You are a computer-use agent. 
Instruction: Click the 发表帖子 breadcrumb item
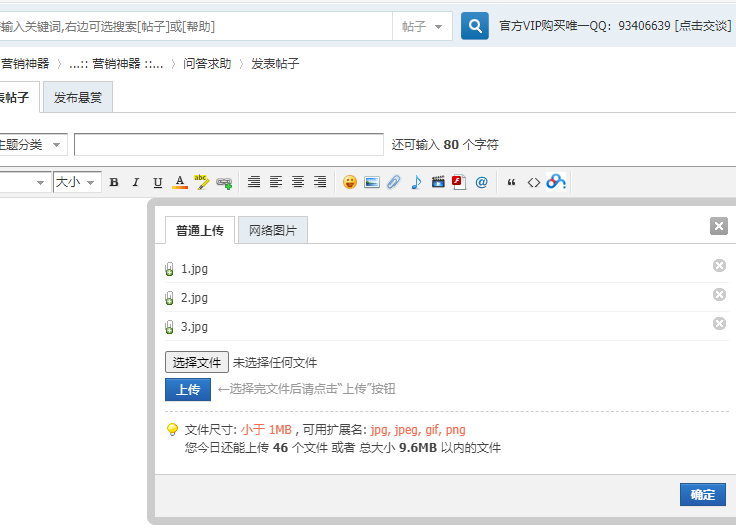pos(275,64)
